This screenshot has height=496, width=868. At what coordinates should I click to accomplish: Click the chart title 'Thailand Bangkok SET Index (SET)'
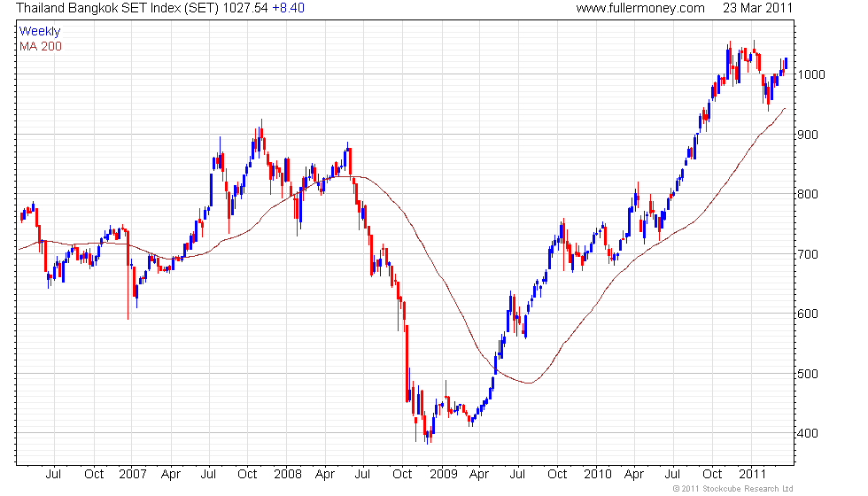coord(118,8)
